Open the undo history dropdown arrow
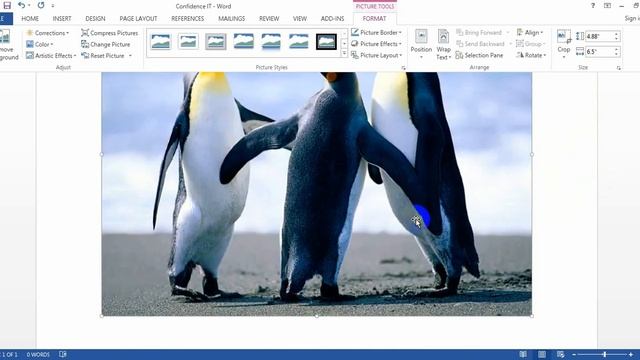 pyautogui.click(x=29, y=5)
